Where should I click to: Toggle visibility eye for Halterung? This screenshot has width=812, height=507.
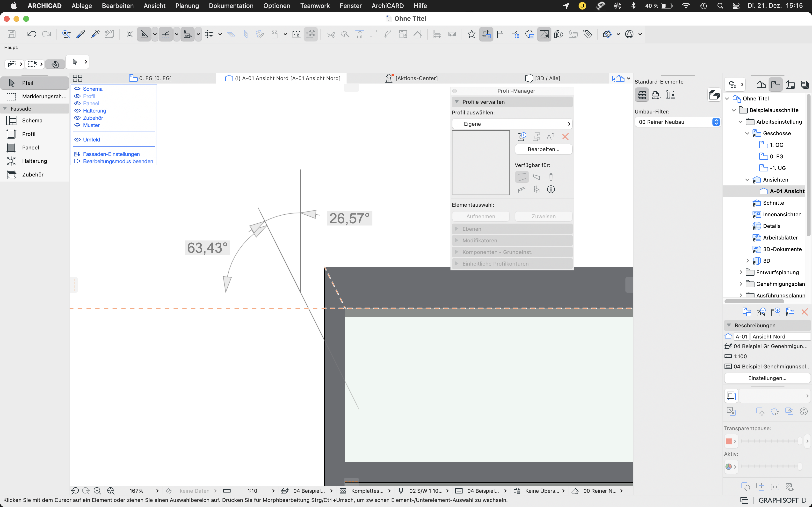78,111
